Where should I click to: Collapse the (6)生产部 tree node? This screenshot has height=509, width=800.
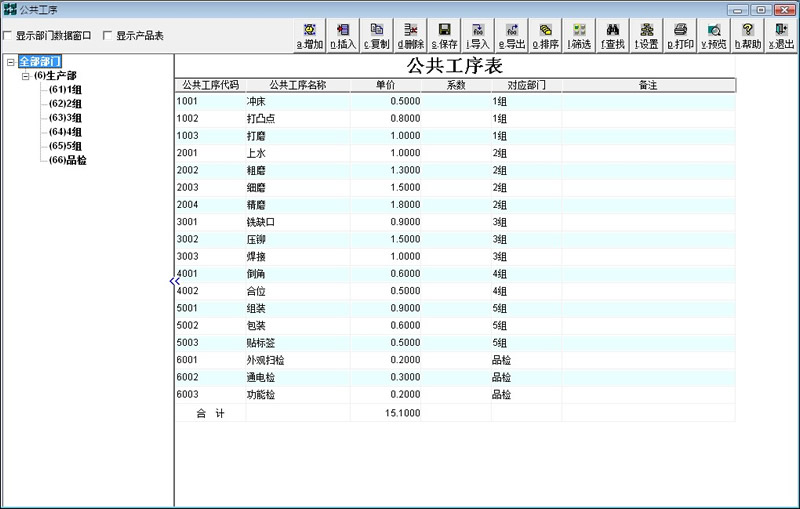[x=25, y=76]
